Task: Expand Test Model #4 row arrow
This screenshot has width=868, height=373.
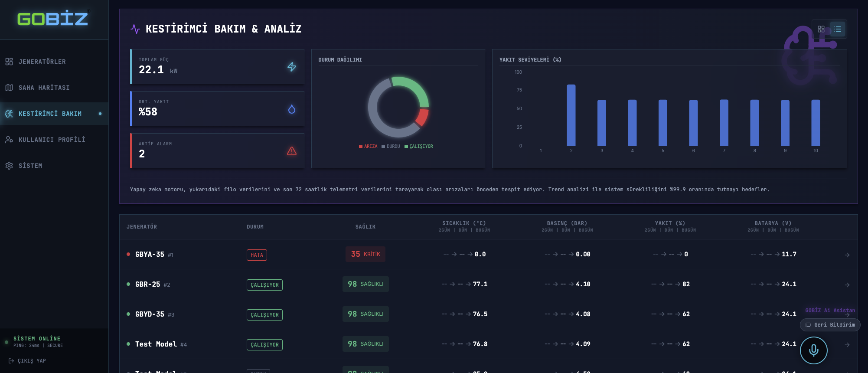Action: click(x=847, y=345)
